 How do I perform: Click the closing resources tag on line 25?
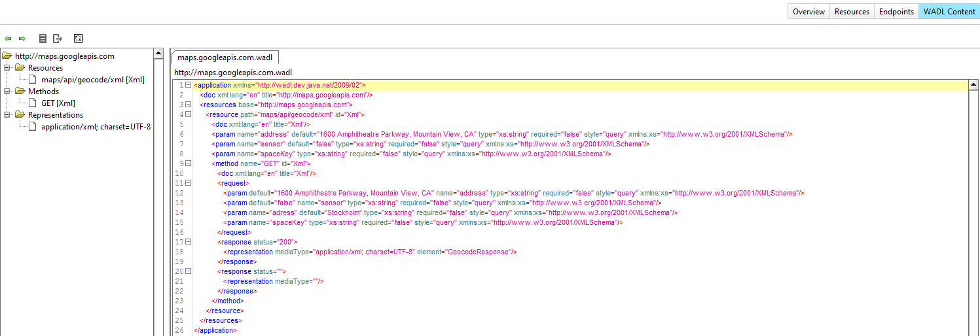(221, 320)
